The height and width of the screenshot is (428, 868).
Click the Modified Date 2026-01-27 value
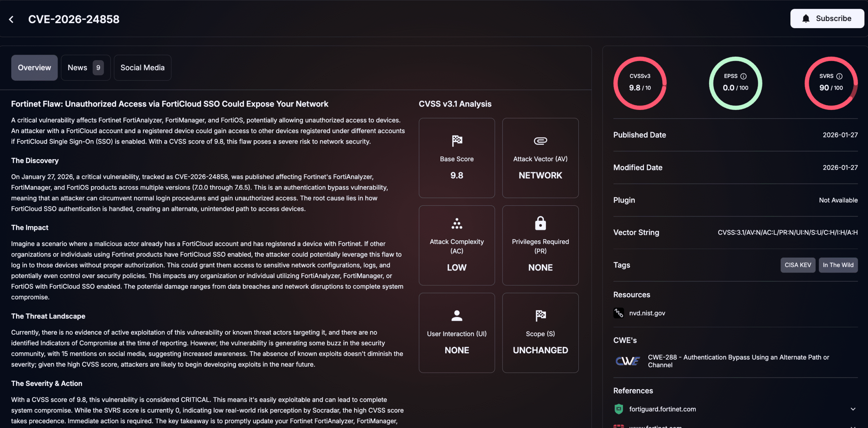(x=840, y=167)
